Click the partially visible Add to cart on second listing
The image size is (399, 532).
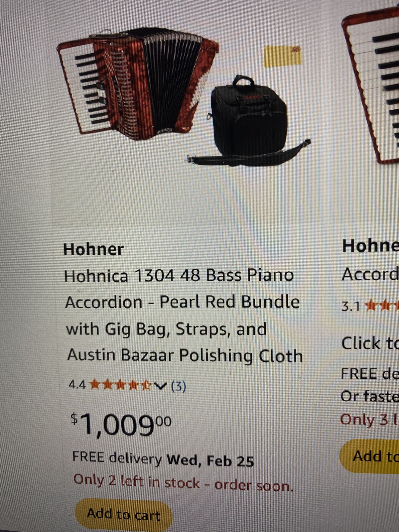coord(370,456)
